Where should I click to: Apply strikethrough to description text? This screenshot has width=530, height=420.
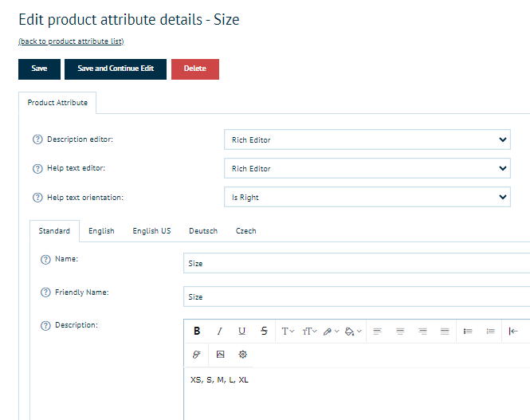tap(264, 332)
